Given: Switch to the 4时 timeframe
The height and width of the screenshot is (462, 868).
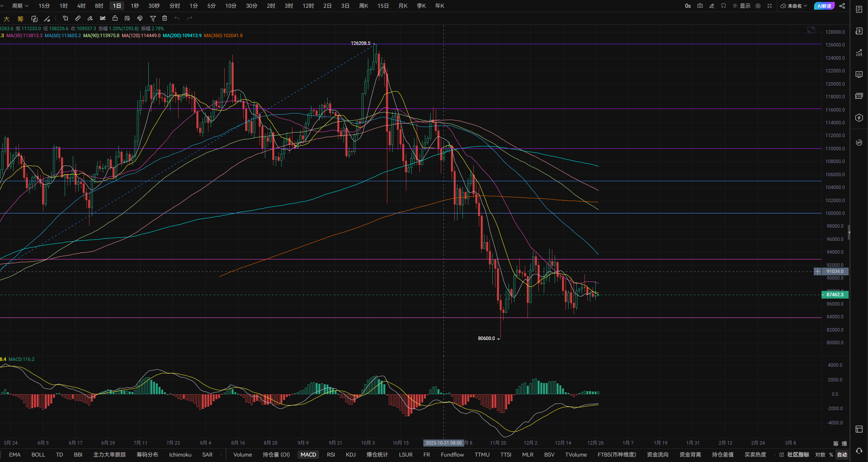Looking at the screenshot, I should click(x=81, y=6).
